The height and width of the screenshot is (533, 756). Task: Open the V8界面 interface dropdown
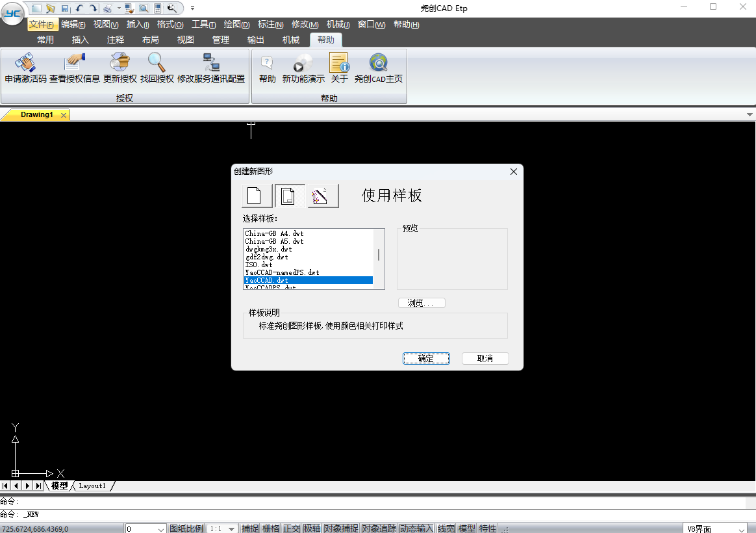(x=742, y=529)
